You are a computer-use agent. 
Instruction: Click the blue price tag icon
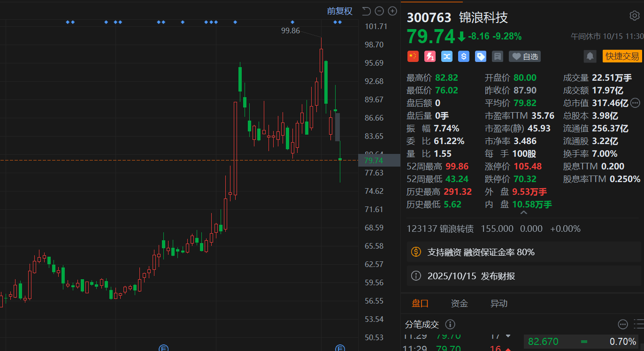coord(481,56)
